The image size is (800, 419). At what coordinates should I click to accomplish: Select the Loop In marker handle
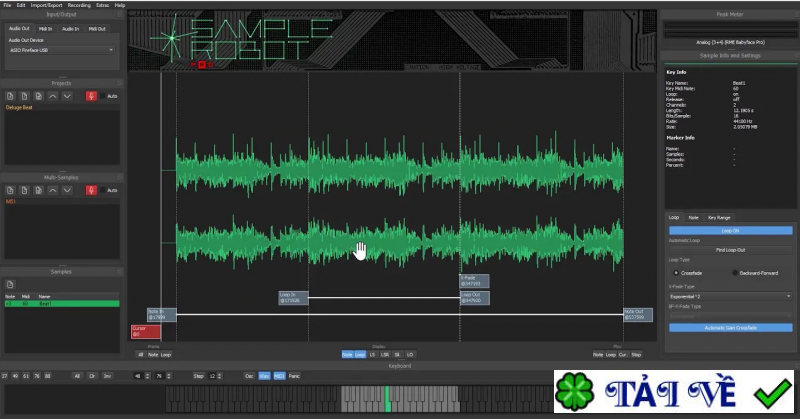(293, 298)
